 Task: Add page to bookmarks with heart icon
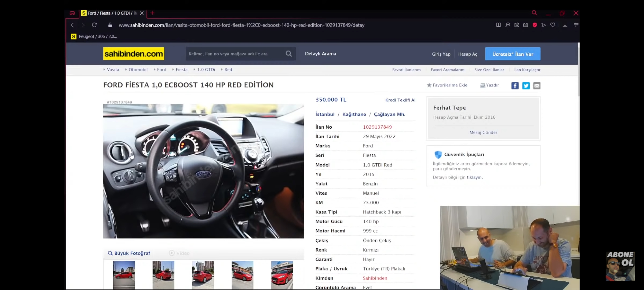552,25
